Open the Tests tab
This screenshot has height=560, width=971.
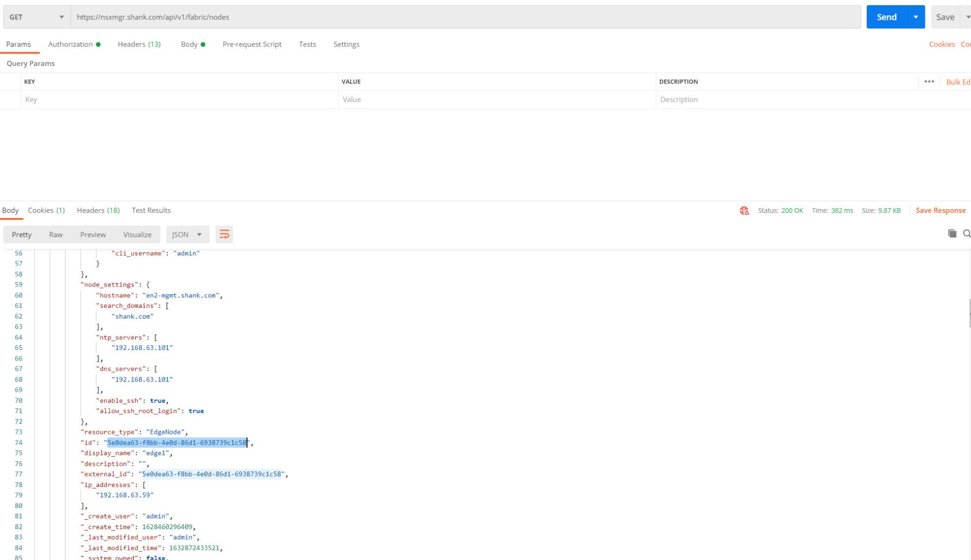307,44
